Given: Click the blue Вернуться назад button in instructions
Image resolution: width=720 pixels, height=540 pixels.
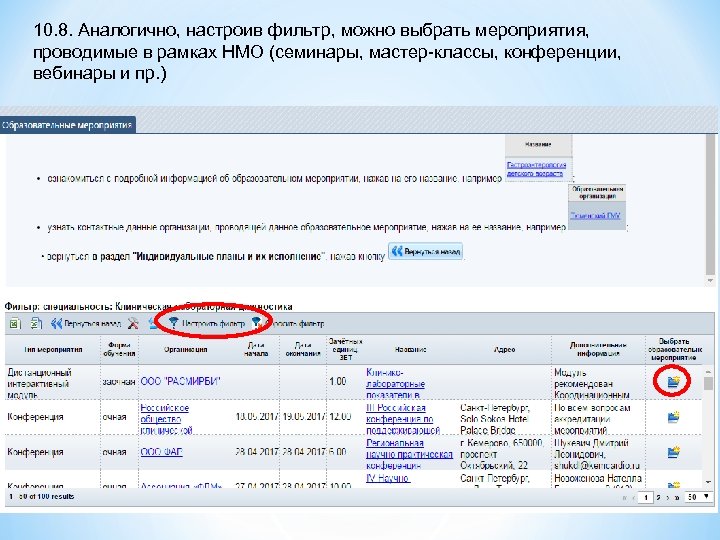Looking at the screenshot, I should [x=426, y=252].
